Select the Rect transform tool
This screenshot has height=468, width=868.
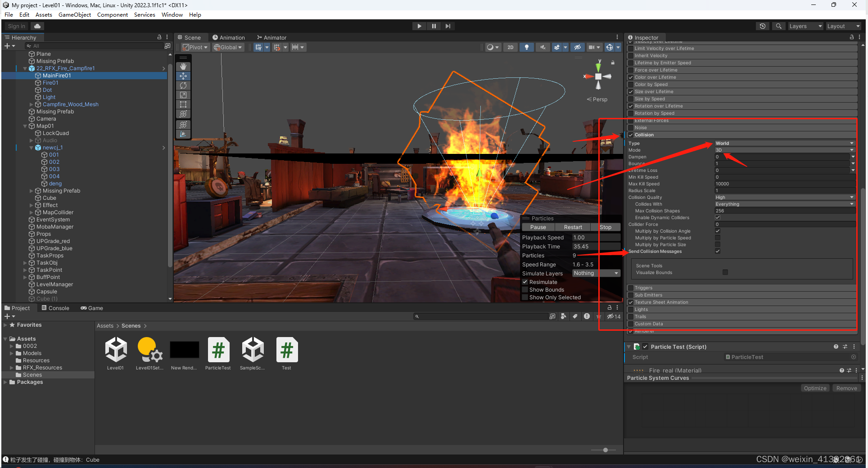coord(183,104)
